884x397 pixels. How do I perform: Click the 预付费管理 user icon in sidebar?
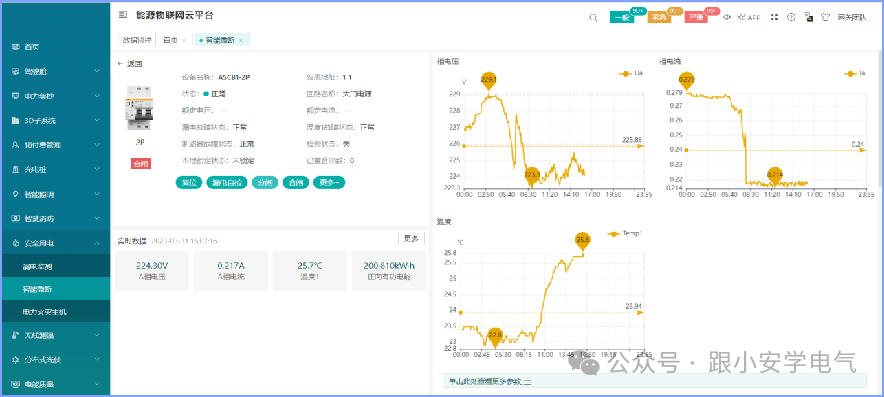coord(15,145)
